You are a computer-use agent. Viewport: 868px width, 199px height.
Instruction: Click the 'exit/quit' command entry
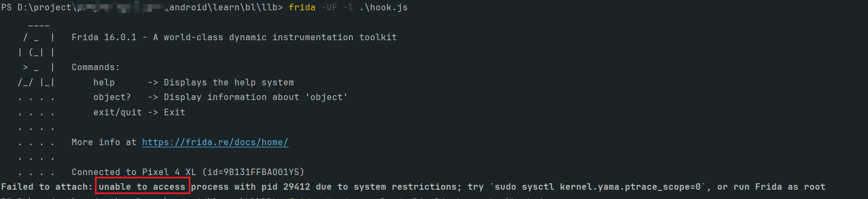click(118, 113)
